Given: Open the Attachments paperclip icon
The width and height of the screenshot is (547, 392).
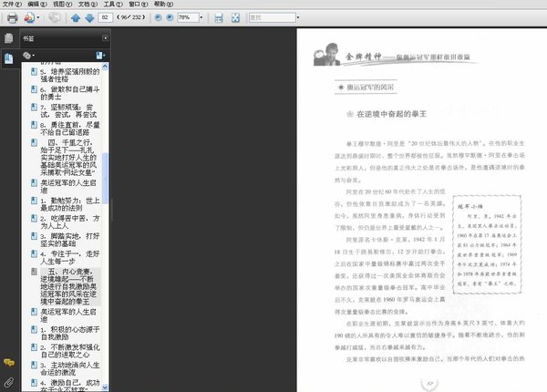Looking at the screenshot, I should pyautogui.click(x=9, y=383).
